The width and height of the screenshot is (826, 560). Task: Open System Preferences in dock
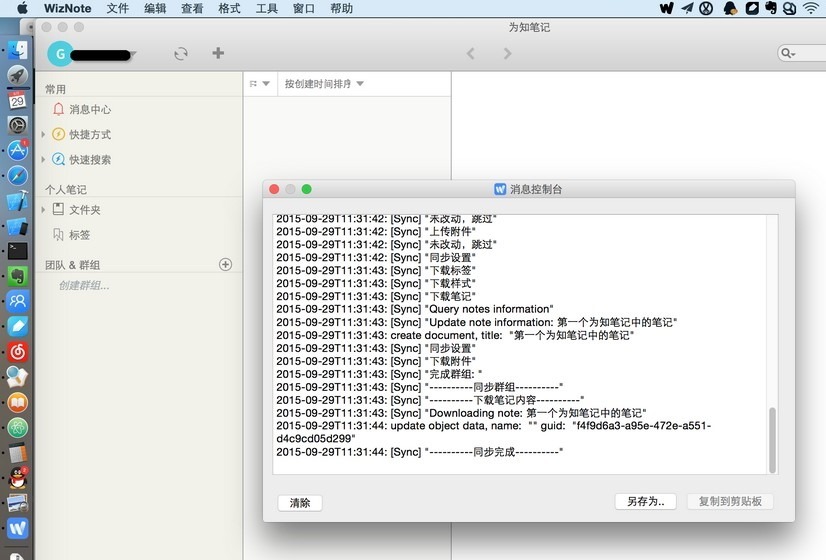click(x=17, y=125)
